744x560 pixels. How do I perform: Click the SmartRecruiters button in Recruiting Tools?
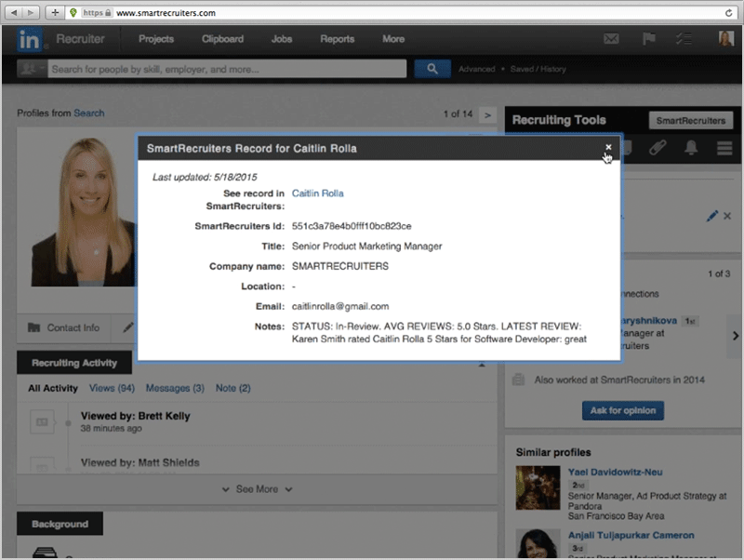tap(690, 121)
